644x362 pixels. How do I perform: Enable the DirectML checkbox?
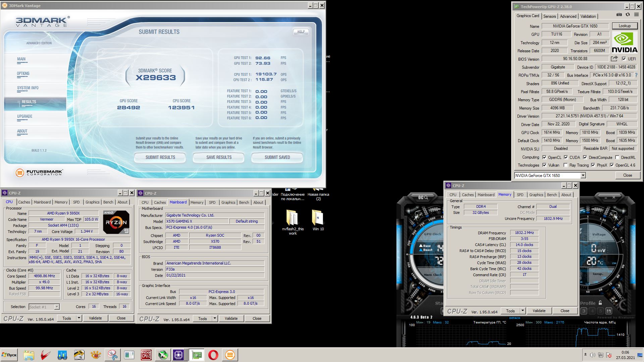pos(617,157)
